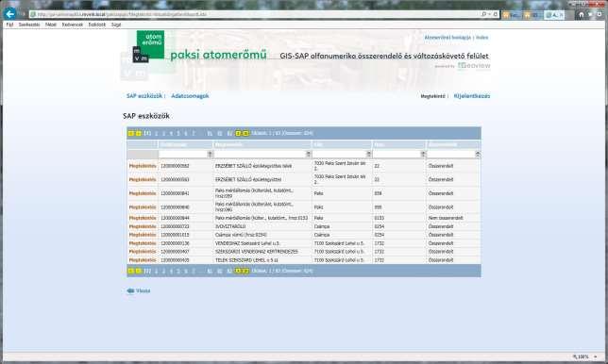608x364 pixels.
Task: Click the Kijelentkezés logout link
Action: tap(472, 95)
